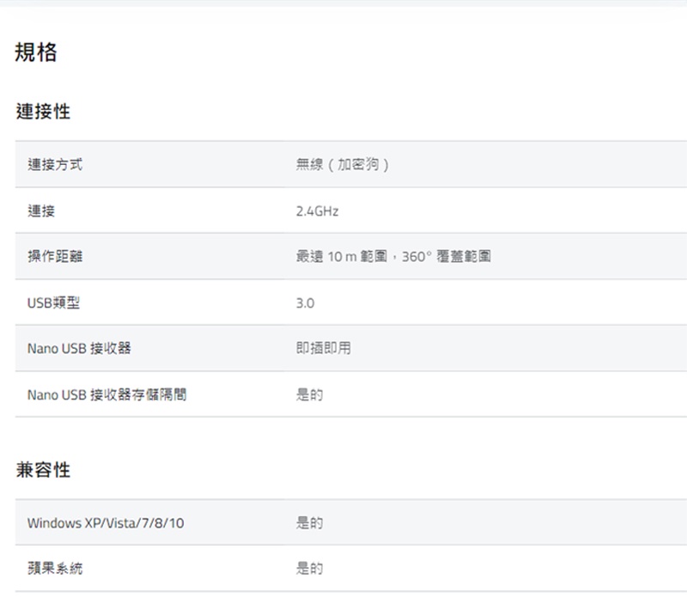Select the 連接性 section heading
Viewport: 687px width, 616px height.
click(43, 112)
